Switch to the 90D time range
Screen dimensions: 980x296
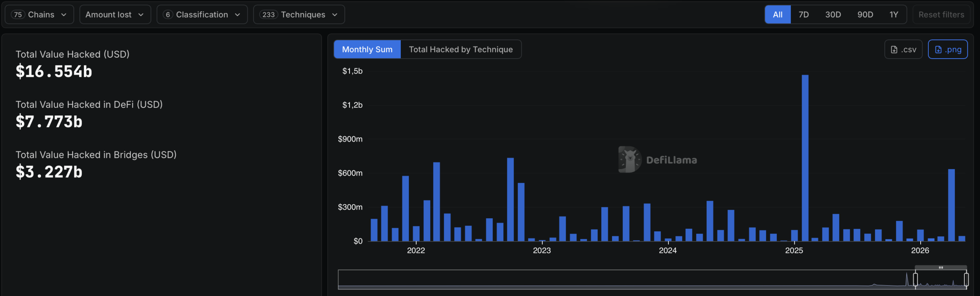click(865, 15)
